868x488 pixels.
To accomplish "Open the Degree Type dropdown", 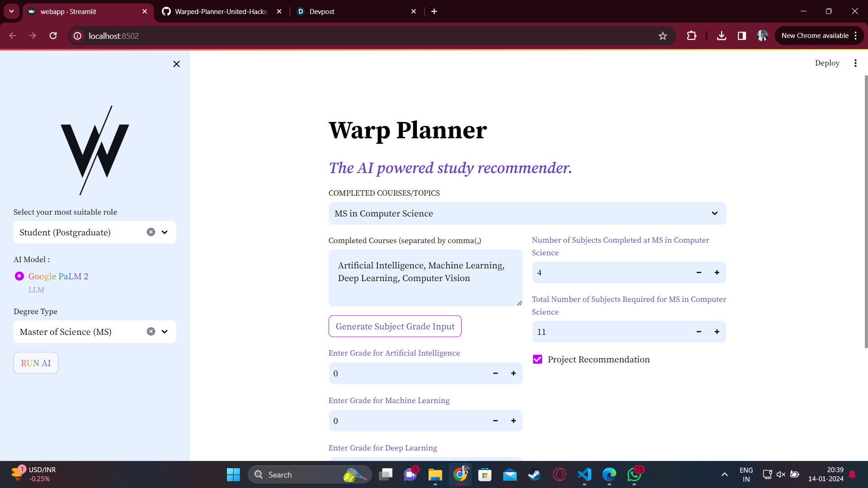I will 165,332.
